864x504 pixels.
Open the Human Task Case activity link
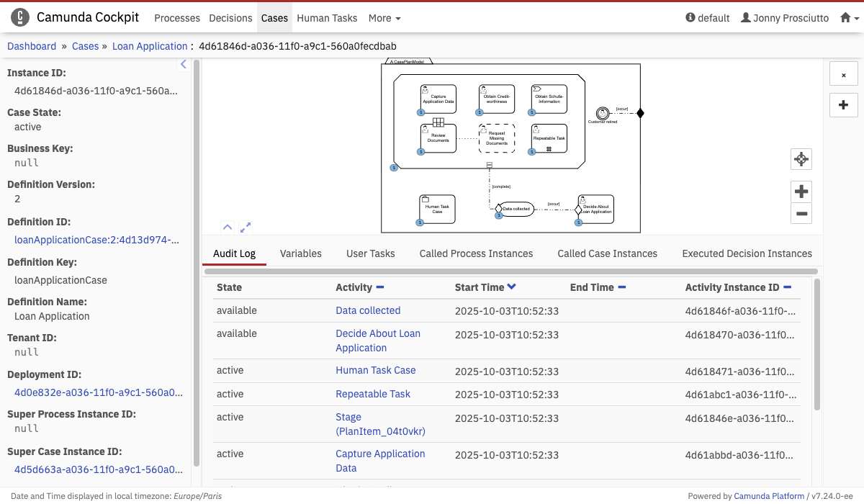click(x=375, y=370)
